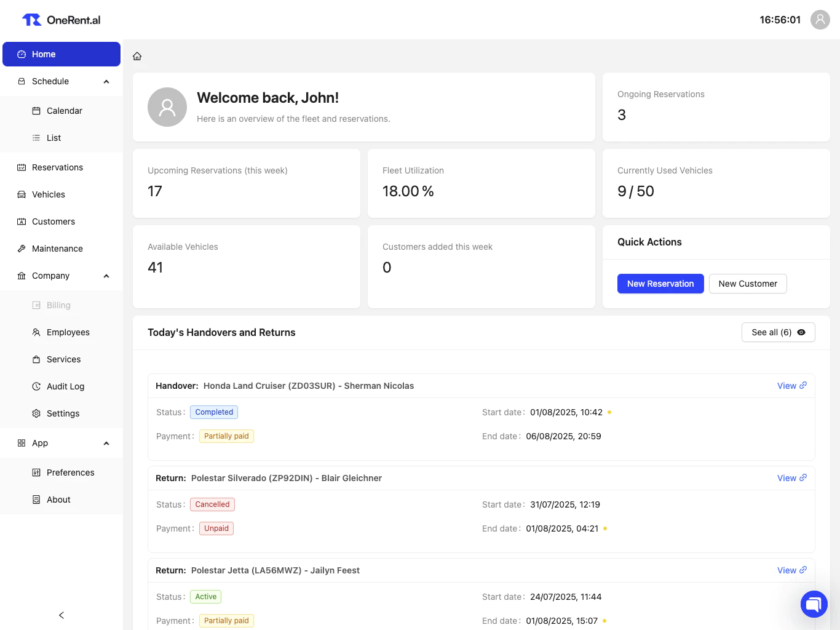The width and height of the screenshot is (840, 630).
Task: Open the chat support bubble
Action: 814,604
